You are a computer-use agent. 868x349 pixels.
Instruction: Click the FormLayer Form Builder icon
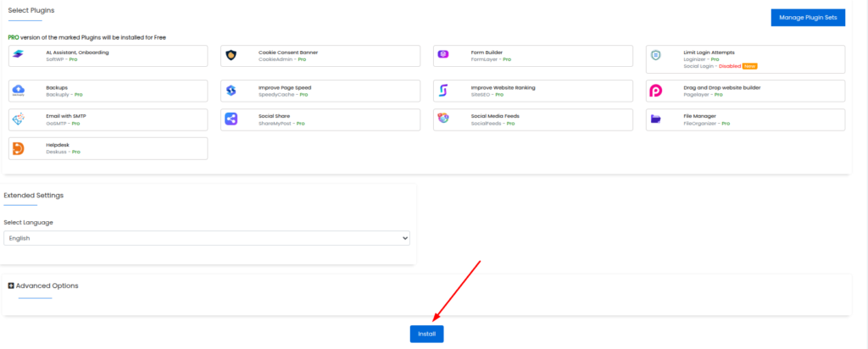tap(442, 54)
